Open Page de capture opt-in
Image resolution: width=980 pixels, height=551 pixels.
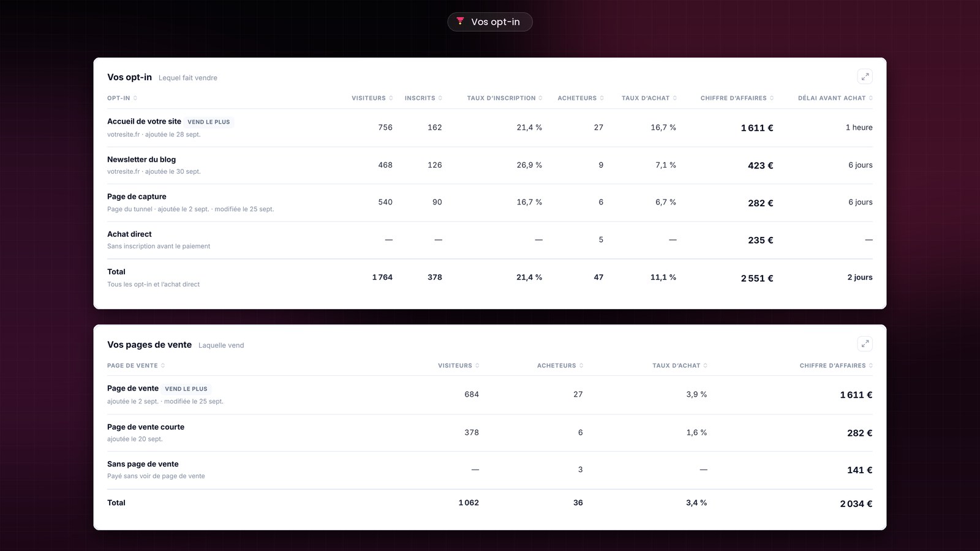tap(490, 203)
